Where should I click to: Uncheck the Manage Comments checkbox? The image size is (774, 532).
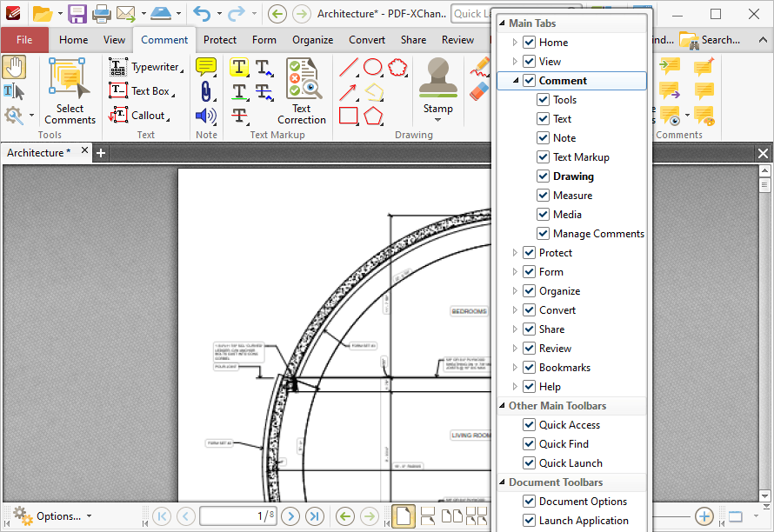pyautogui.click(x=543, y=234)
